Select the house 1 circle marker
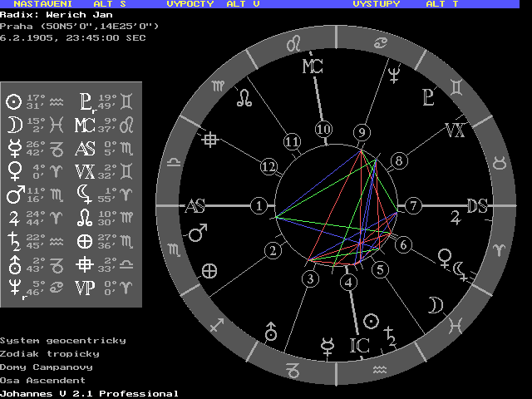 click(260, 205)
